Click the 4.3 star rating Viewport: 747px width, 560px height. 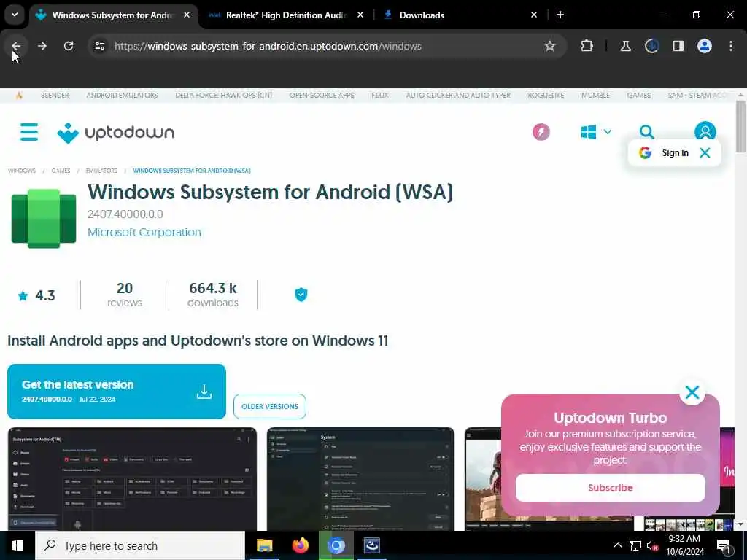point(36,296)
